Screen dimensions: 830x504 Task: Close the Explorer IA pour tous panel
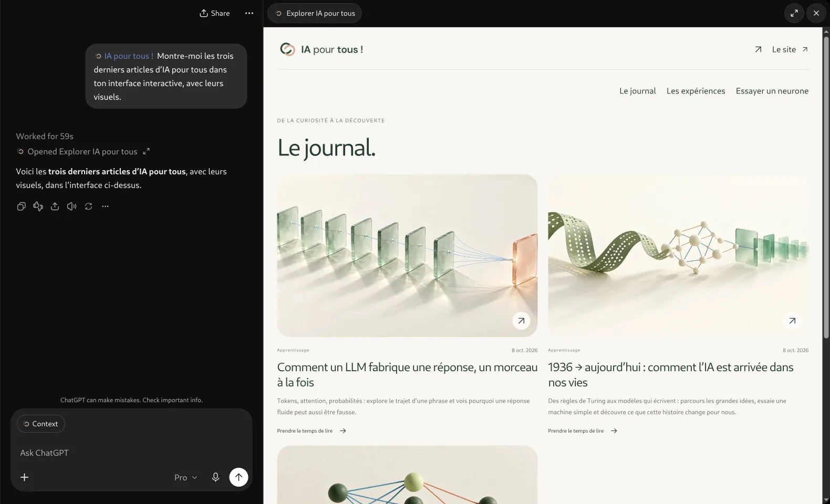pyautogui.click(x=816, y=13)
